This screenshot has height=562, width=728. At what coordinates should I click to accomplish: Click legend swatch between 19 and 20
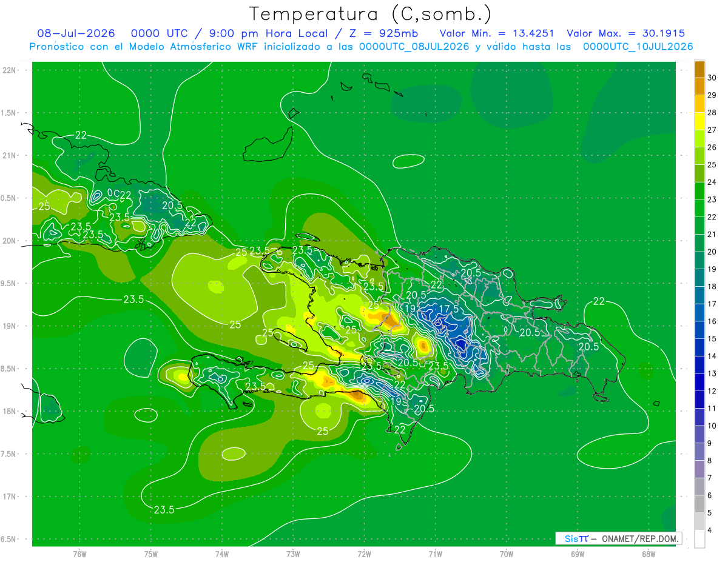click(699, 261)
